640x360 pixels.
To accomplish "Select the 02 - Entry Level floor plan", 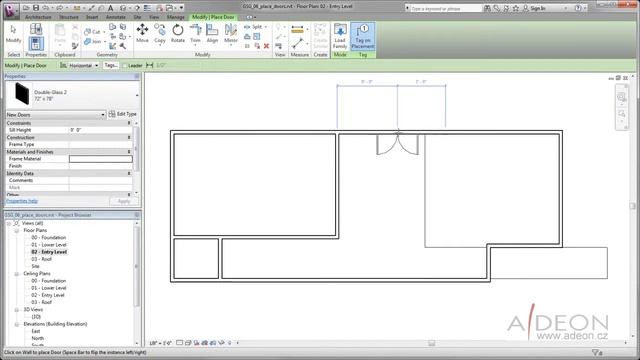I will pyautogui.click(x=49, y=252).
